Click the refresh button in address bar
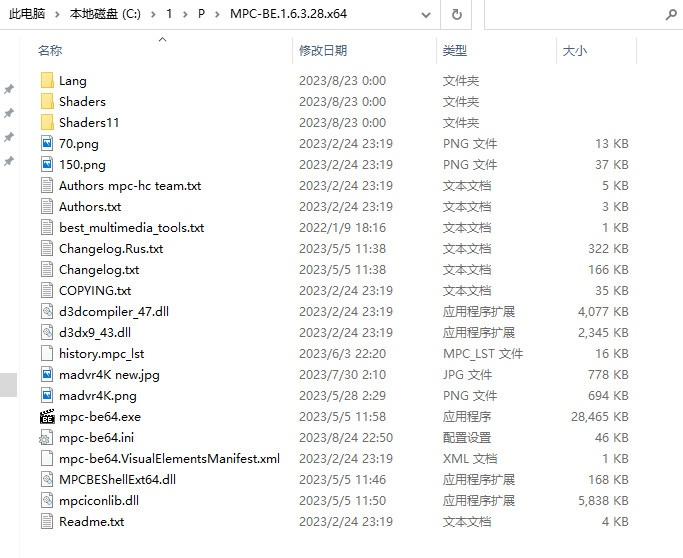 pyautogui.click(x=456, y=14)
